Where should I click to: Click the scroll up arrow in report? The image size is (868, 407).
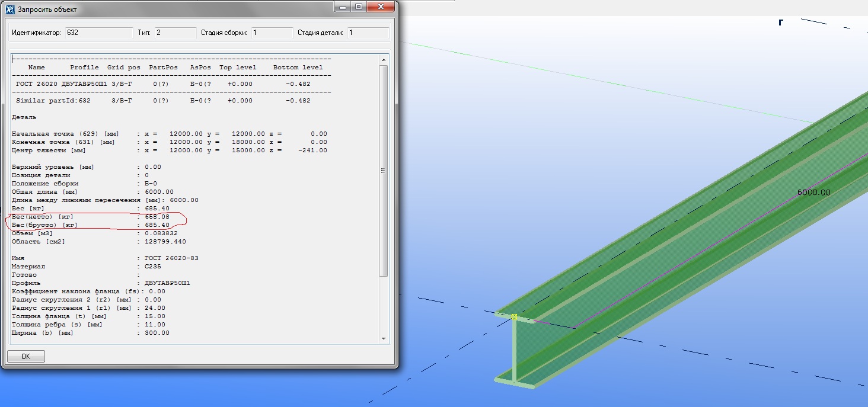(x=384, y=59)
